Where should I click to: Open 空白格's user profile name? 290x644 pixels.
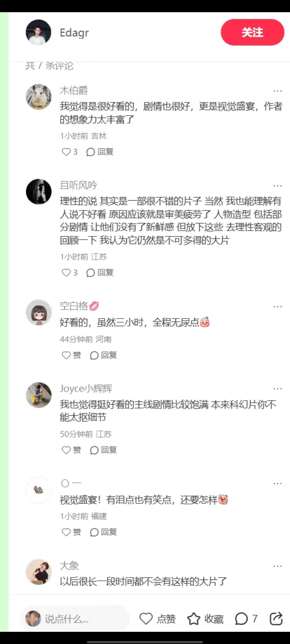74,306
